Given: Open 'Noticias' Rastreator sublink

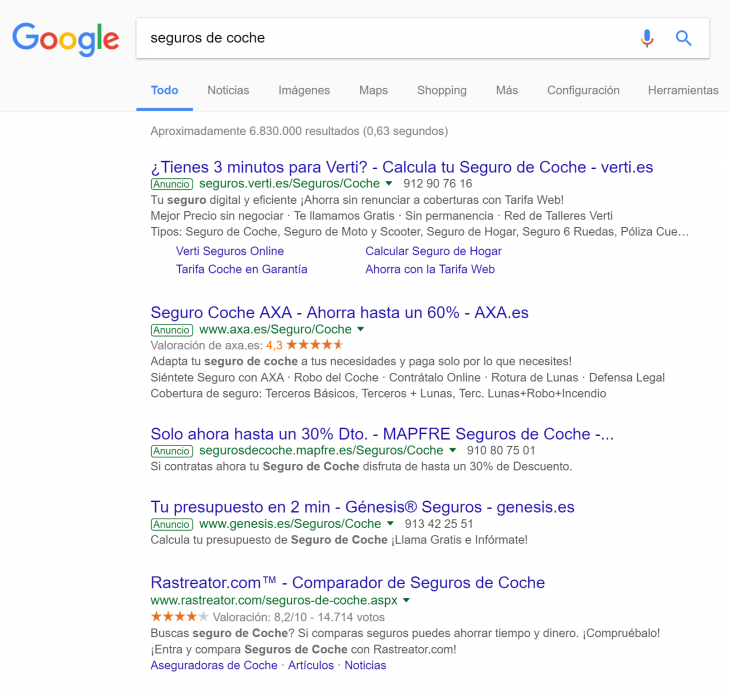Looking at the screenshot, I should 365,665.
